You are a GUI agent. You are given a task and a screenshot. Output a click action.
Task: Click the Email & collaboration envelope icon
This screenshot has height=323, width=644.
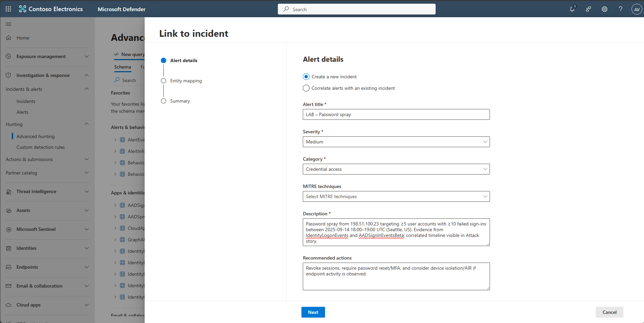tap(9, 286)
